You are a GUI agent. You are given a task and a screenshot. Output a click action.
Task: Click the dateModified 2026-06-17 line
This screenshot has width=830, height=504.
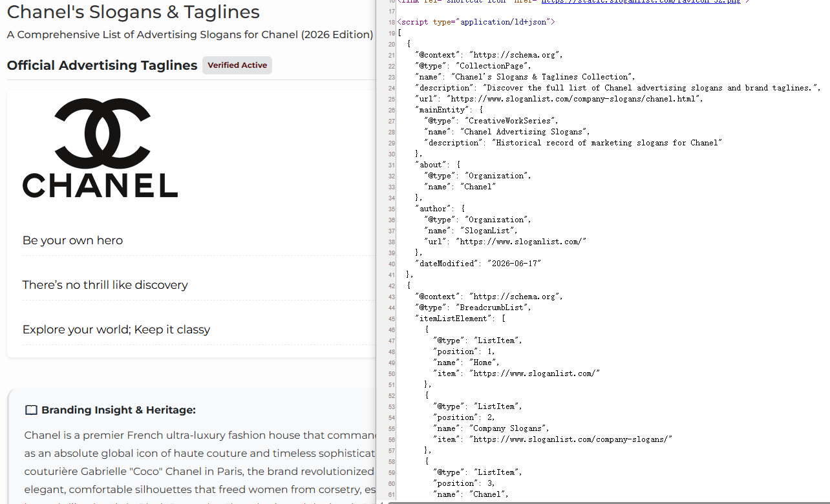click(478, 264)
